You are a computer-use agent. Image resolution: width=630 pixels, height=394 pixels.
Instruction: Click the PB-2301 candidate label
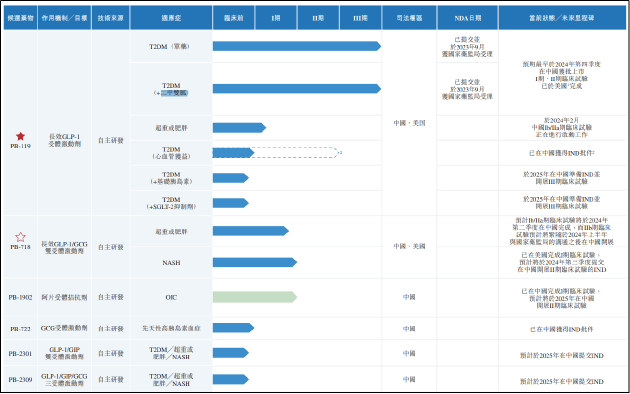pyautogui.click(x=20, y=354)
